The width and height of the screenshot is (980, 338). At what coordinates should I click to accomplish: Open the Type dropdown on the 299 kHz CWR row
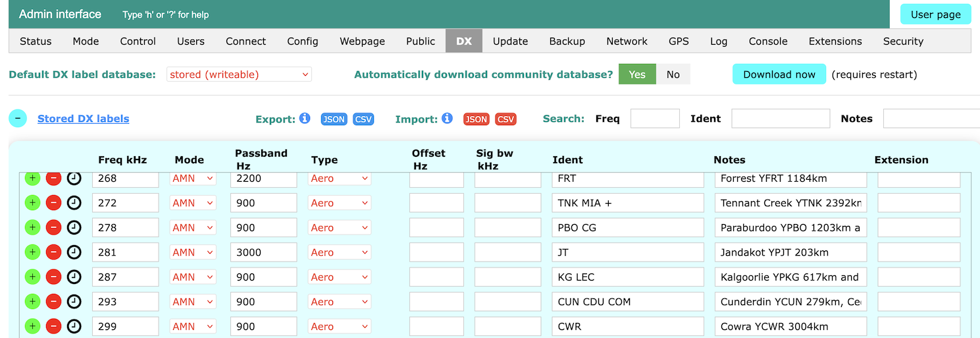(x=340, y=326)
